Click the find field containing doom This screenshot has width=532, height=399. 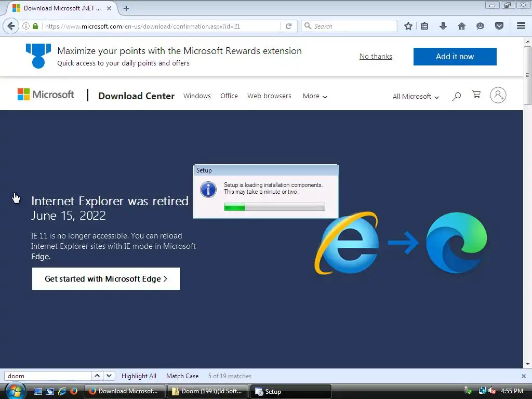(x=47, y=376)
